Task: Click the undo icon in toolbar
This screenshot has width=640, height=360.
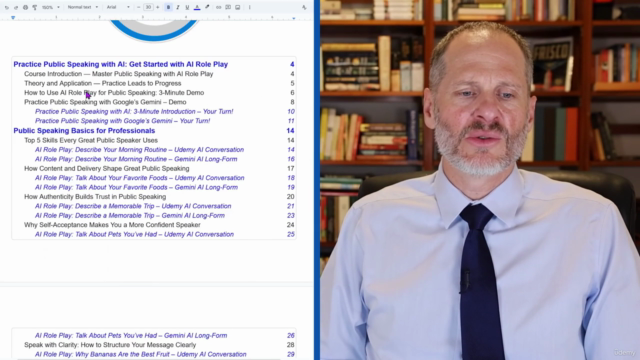Action: click(7, 7)
